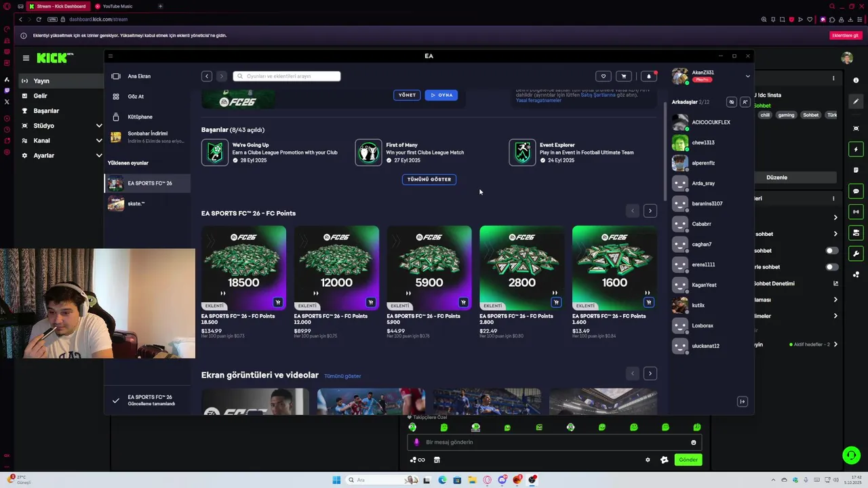Screen dimensions: 868x488
Task: Open the EA app shopping cart
Action: pos(624,76)
